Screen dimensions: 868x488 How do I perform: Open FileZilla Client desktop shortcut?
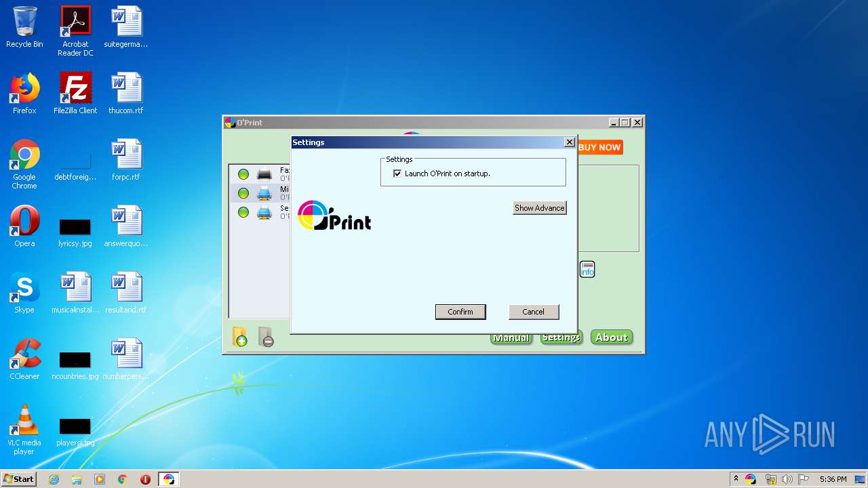75,94
